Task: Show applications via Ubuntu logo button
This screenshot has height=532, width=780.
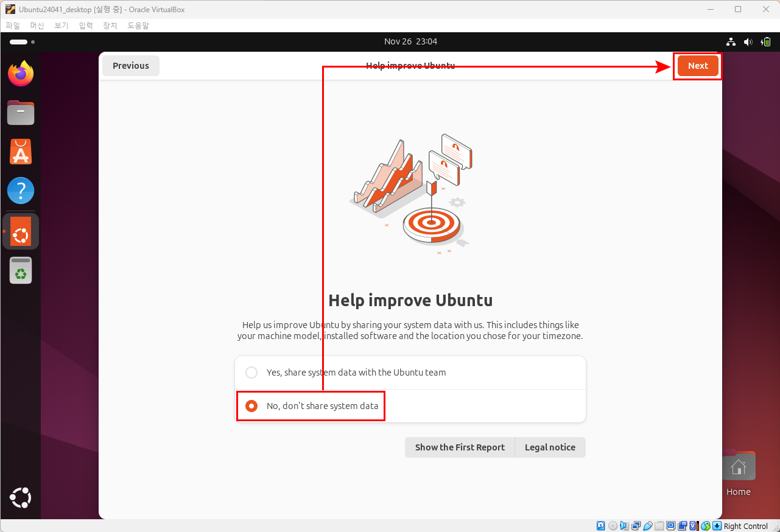Action: point(21,497)
